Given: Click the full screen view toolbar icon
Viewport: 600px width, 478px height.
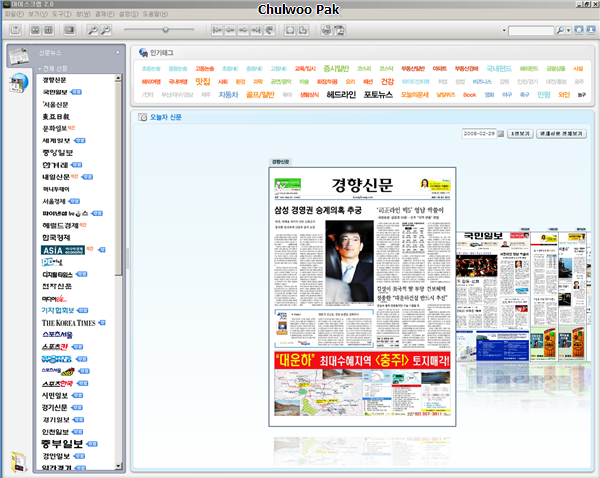Looking at the screenshot, I should click(x=69, y=30).
